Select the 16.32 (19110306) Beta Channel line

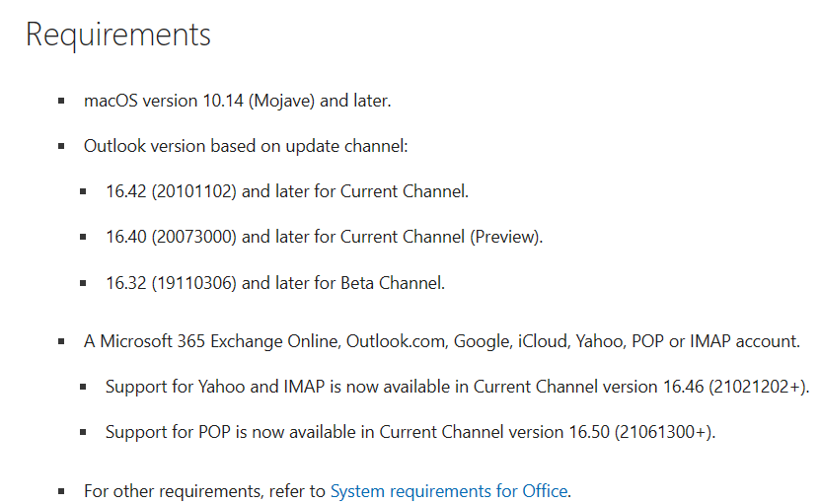tap(275, 283)
